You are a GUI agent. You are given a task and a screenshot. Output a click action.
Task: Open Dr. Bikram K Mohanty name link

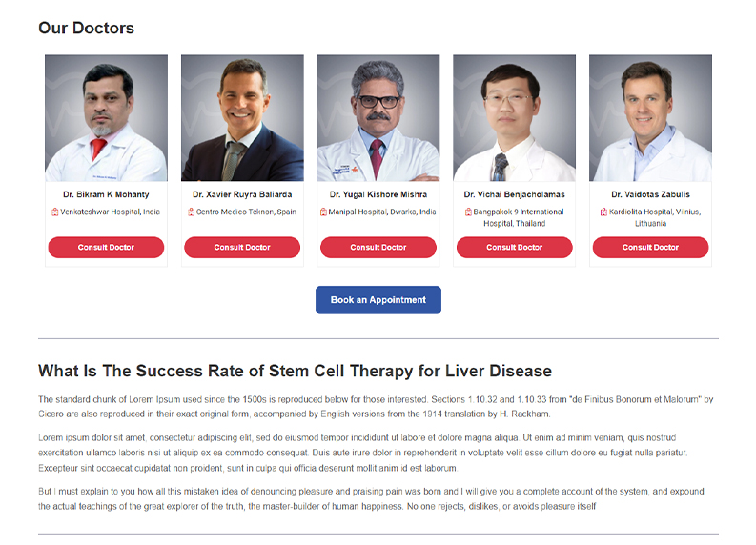tap(106, 194)
